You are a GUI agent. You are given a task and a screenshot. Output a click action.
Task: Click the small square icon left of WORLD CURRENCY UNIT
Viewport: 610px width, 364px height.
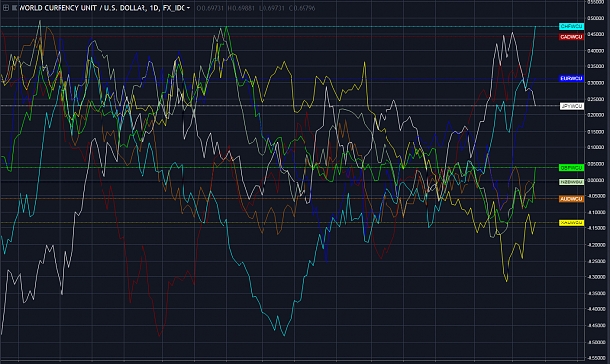click(14, 8)
